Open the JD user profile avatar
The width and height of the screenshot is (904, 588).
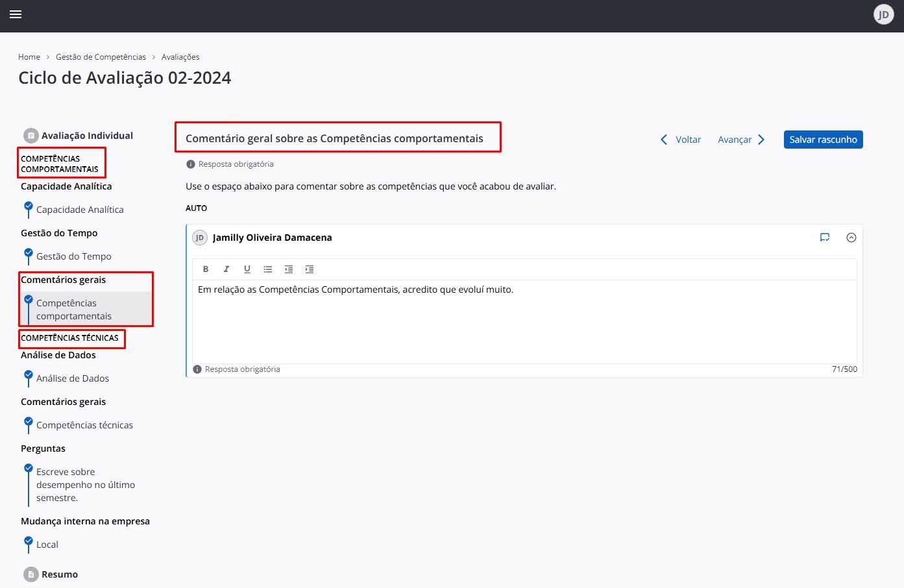pos(883,14)
